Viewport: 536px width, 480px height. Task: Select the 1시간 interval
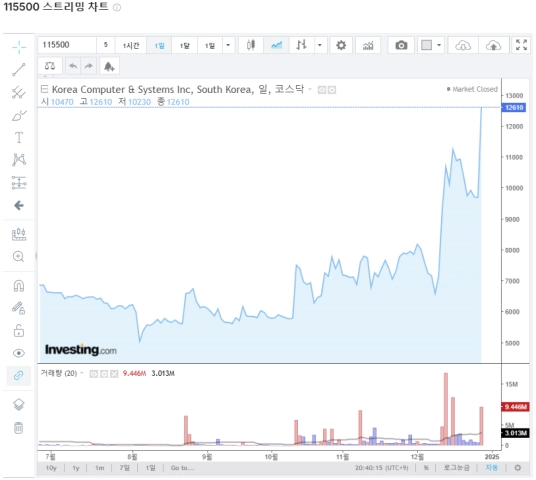(x=131, y=45)
